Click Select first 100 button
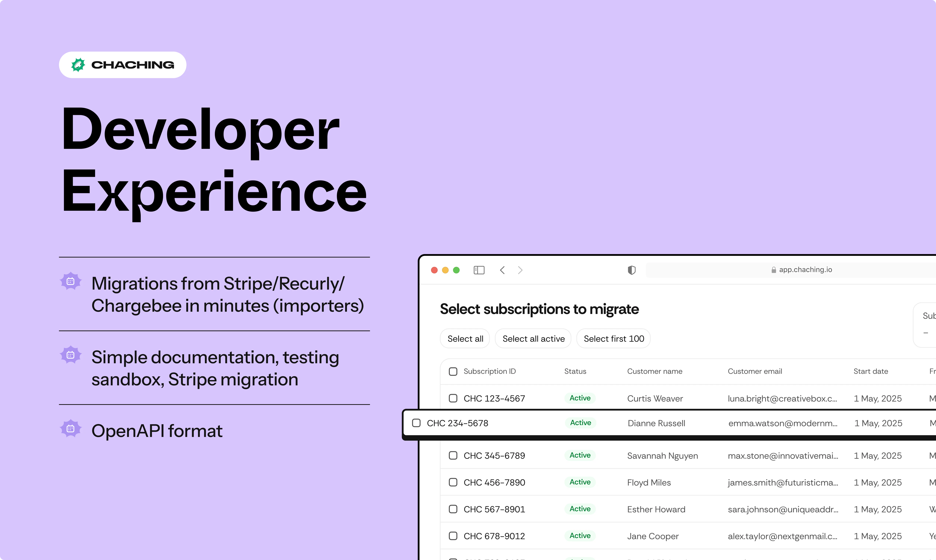This screenshot has height=560, width=936. click(x=613, y=339)
